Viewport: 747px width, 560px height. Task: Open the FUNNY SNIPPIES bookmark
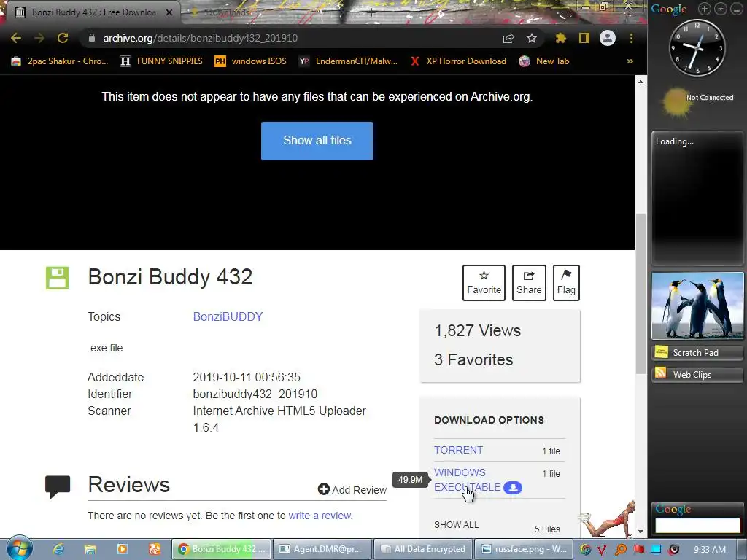click(161, 61)
